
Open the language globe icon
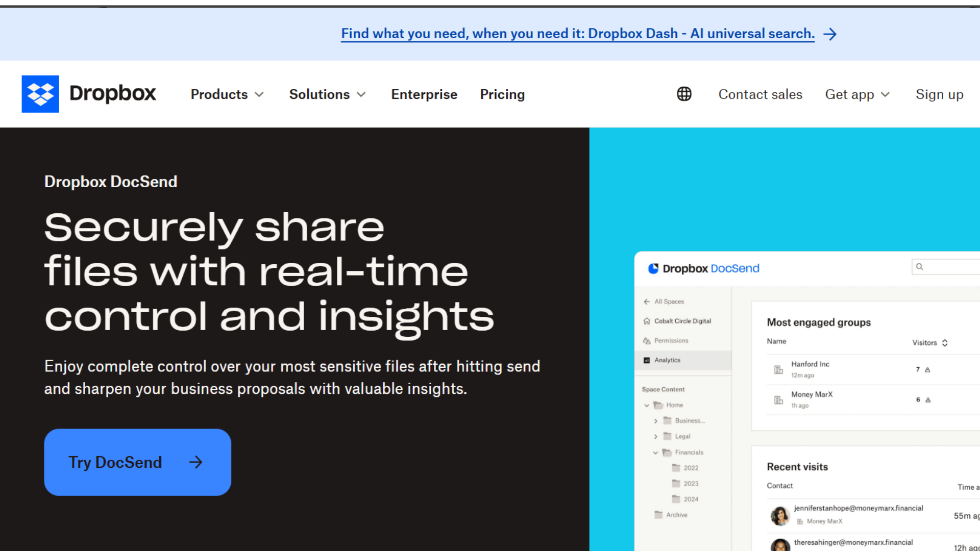click(x=684, y=94)
